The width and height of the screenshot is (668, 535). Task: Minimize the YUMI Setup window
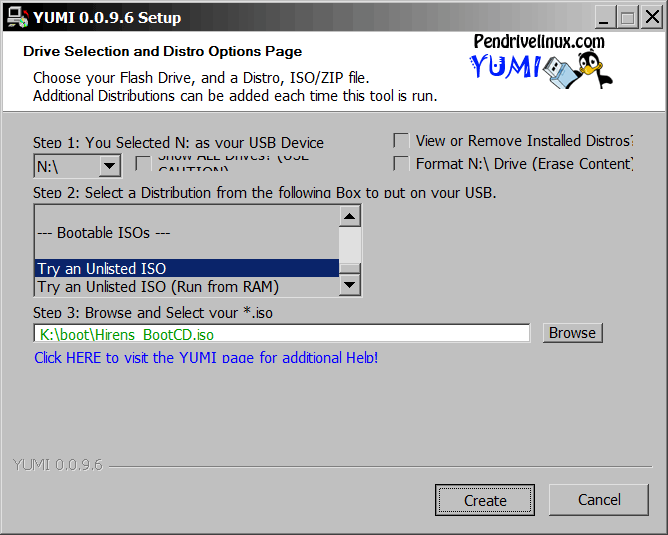pyautogui.click(x=605, y=17)
